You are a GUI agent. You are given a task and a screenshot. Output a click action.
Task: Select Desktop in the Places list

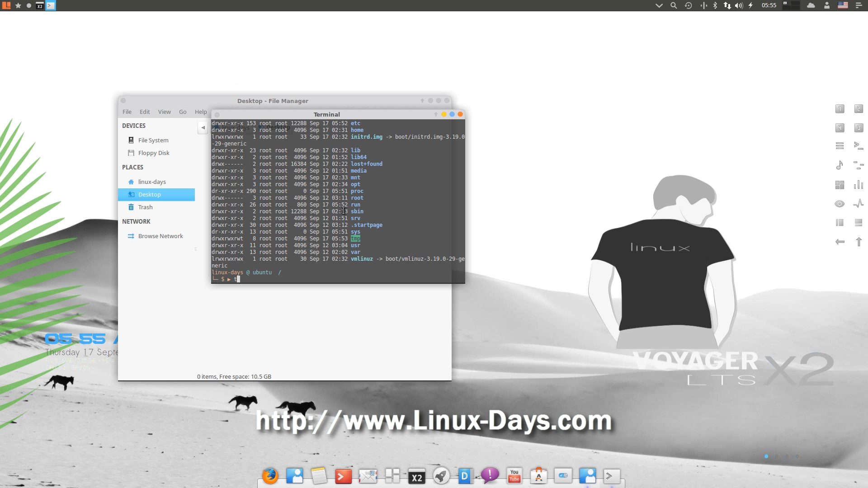pyautogui.click(x=156, y=194)
